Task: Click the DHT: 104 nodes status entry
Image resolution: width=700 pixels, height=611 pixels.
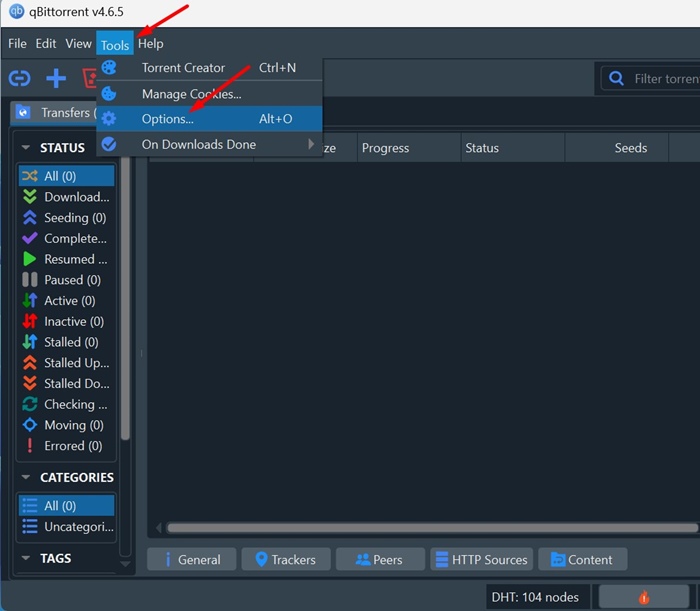Action: 535,597
